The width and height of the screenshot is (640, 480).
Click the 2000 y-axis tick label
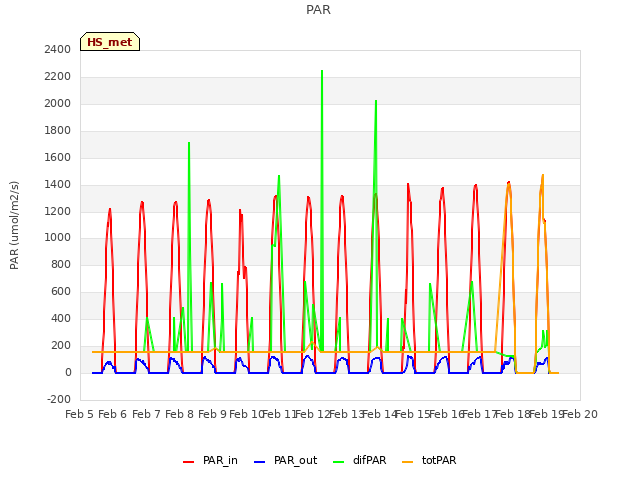point(58,103)
